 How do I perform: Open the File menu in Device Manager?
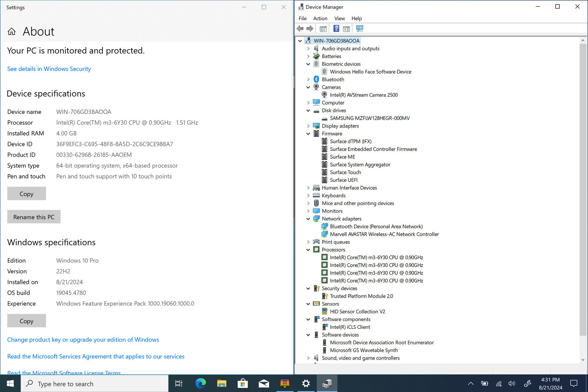coord(302,18)
